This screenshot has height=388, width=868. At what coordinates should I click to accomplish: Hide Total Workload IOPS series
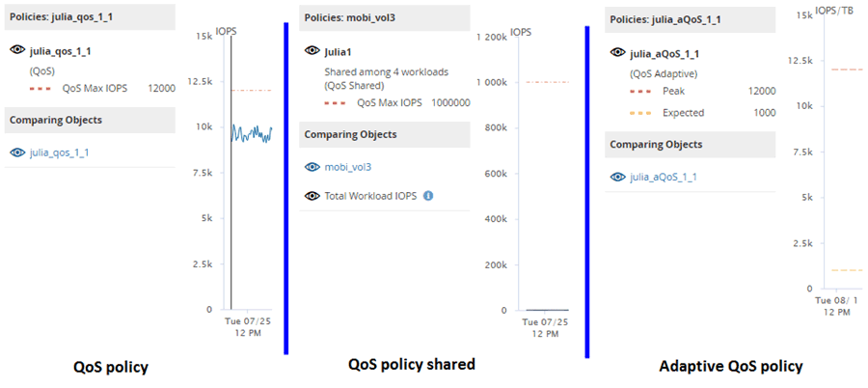312,195
